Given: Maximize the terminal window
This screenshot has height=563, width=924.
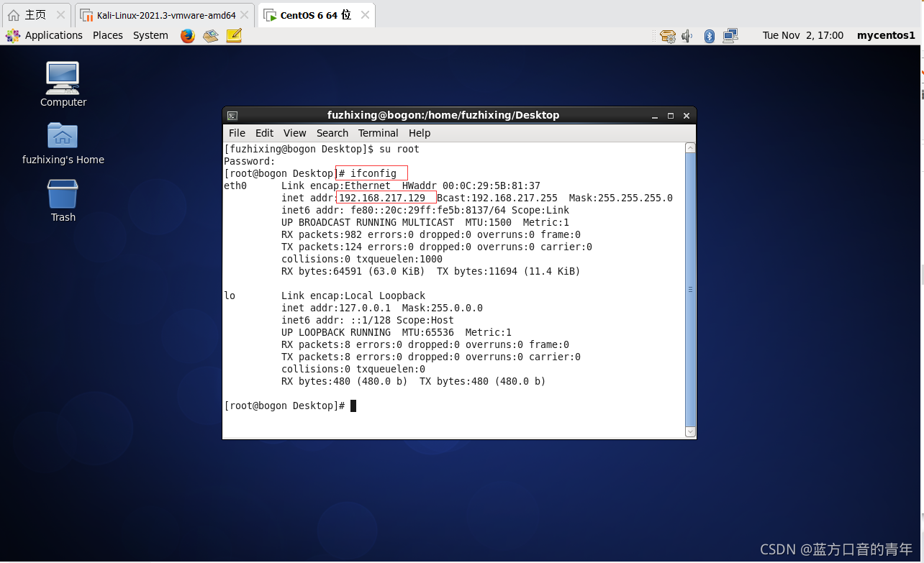Looking at the screenshot, I should [671, 116].
